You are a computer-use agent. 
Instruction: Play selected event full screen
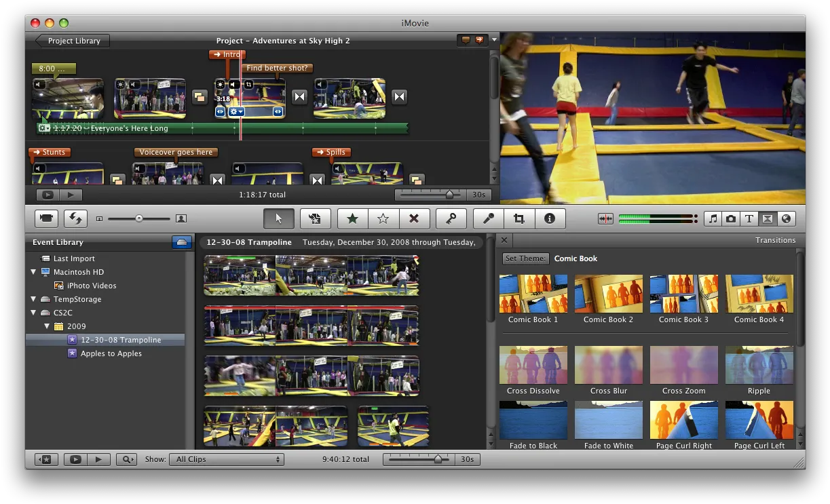click(x=75, y=459)
